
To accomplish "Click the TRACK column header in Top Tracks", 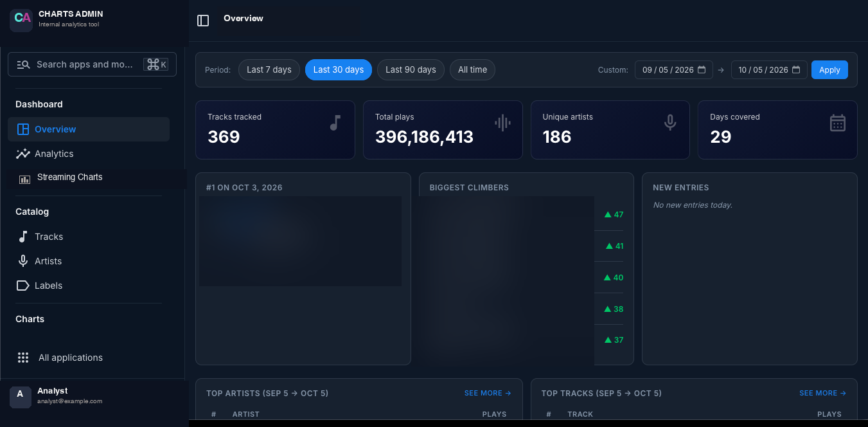I will point(580,414).
